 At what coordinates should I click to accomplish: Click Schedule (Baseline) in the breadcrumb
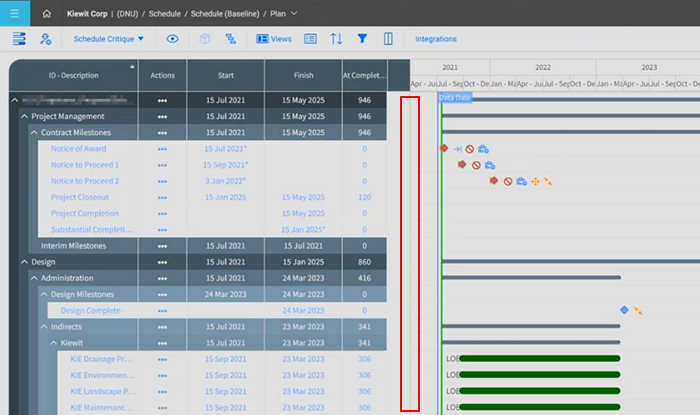coord(225,14)
